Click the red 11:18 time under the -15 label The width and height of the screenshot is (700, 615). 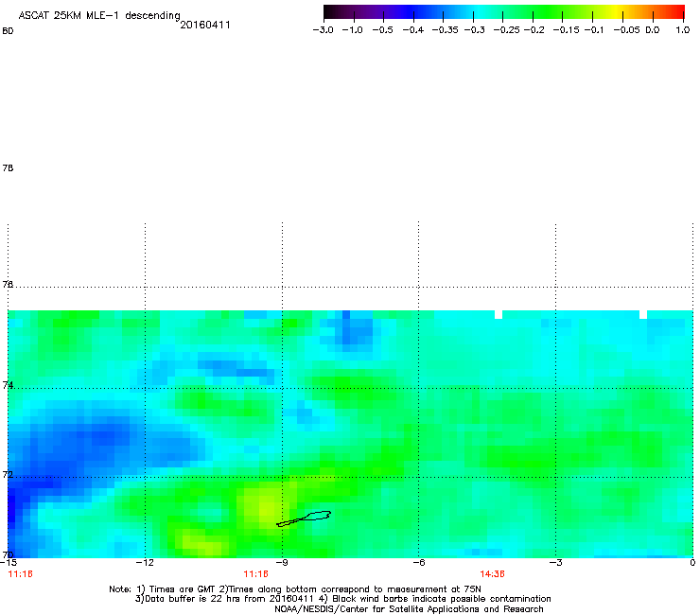21,574
